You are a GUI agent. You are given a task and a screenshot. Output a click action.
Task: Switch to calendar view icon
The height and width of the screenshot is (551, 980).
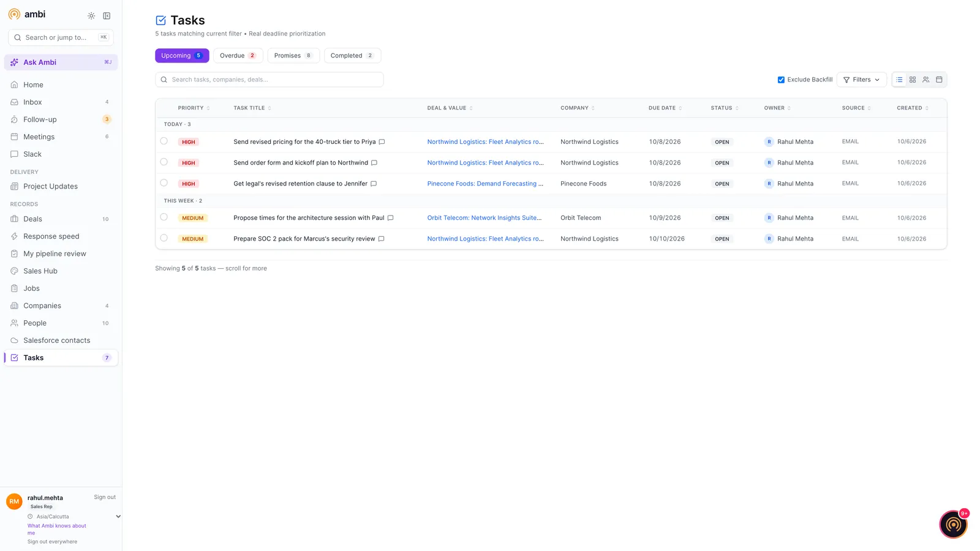pos(939,80)
